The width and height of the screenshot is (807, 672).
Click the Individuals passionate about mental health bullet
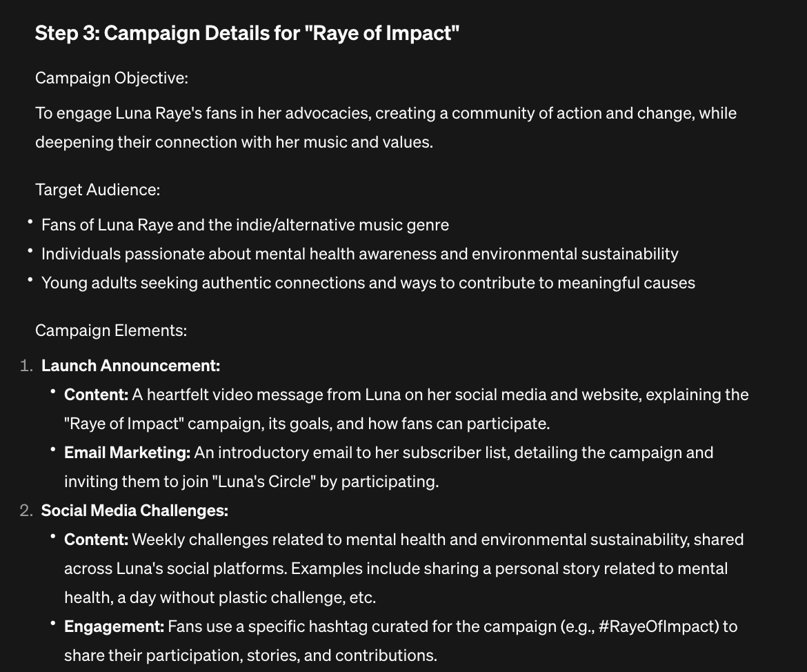pyautogui.click(x=360, y=254)
